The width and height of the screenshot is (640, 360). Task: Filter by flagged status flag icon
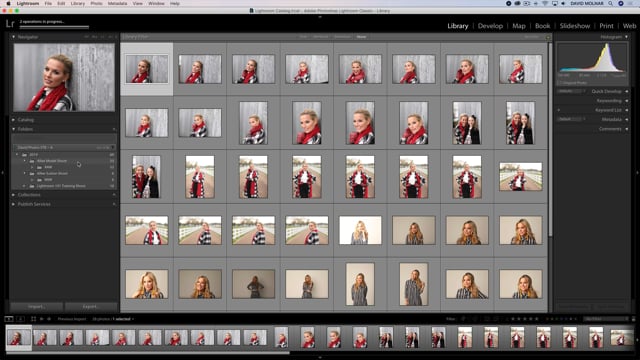pyautogui.click(x=463, y=319)
